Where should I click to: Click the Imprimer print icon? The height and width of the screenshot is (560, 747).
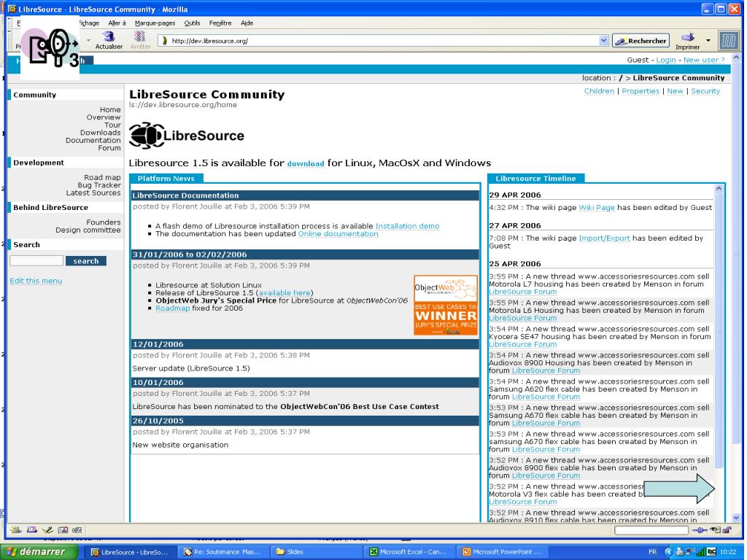(x=687, y=37)
